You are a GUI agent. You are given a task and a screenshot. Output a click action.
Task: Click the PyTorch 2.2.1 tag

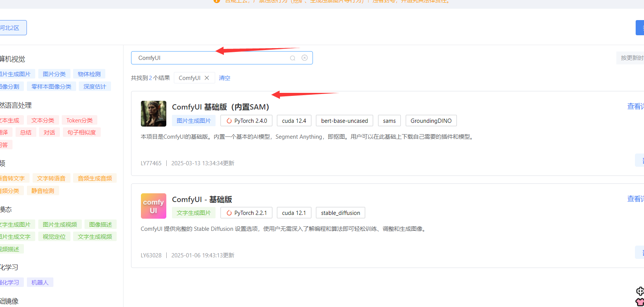pyautogui.click(x=247, y=213)
